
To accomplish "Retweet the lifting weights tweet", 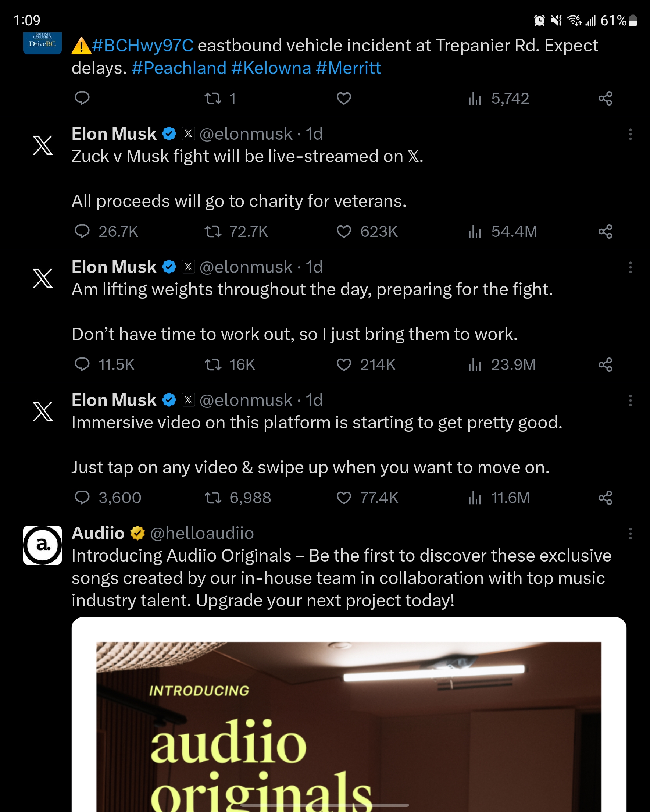I will (213, 364).
